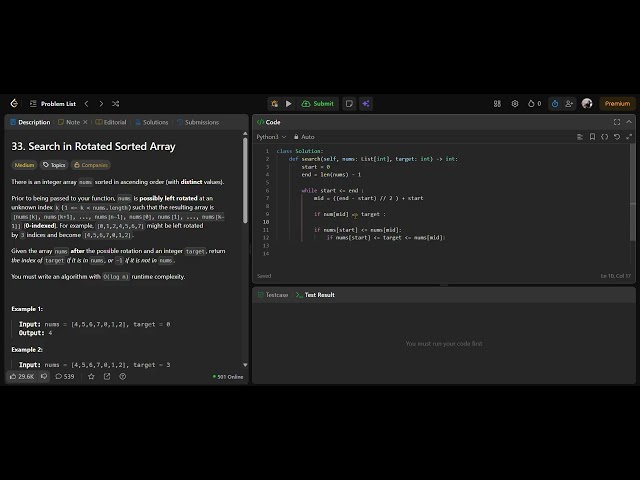This screenshot has width=640, height=480.
Task: Reset code with the undo arrow icon
Action: pos(617,137)
